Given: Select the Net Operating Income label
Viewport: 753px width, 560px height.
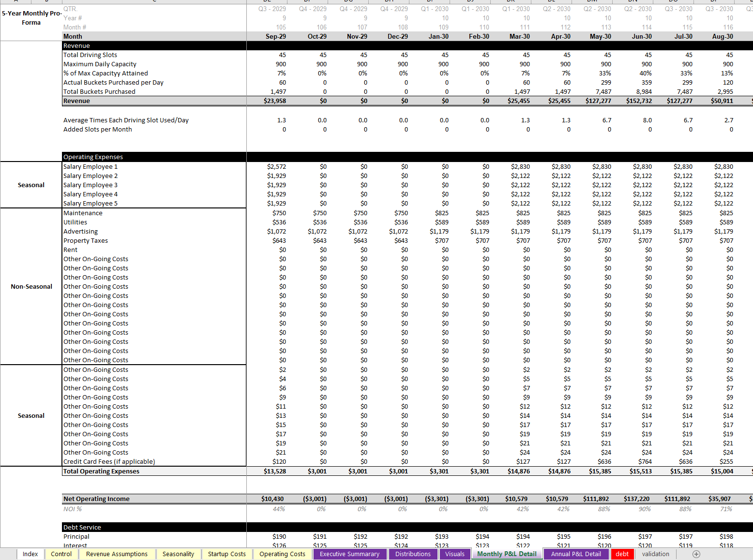Looking at the screenshot, I should coord(96,499).
